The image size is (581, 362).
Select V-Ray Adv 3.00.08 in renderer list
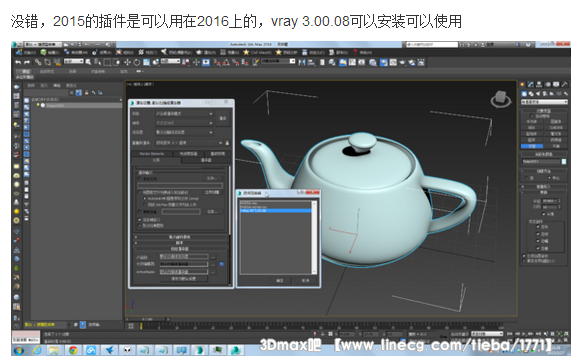[276, 210]
